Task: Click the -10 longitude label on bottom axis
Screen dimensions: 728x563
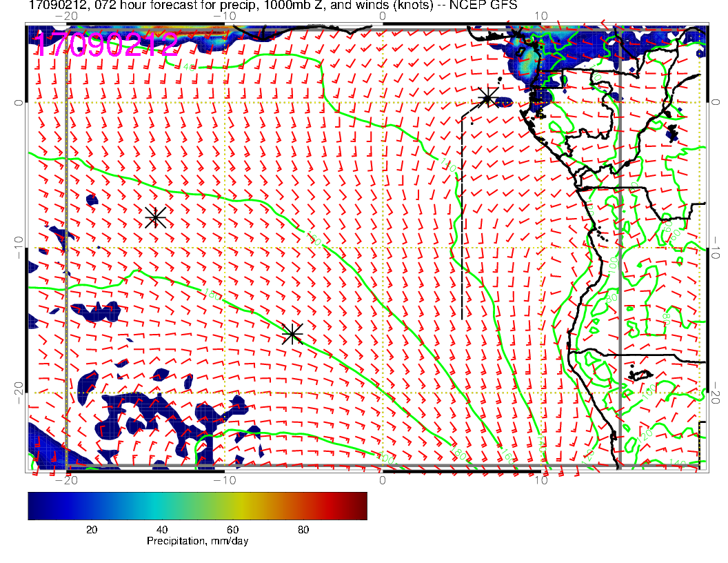Action: coord(224,480)
